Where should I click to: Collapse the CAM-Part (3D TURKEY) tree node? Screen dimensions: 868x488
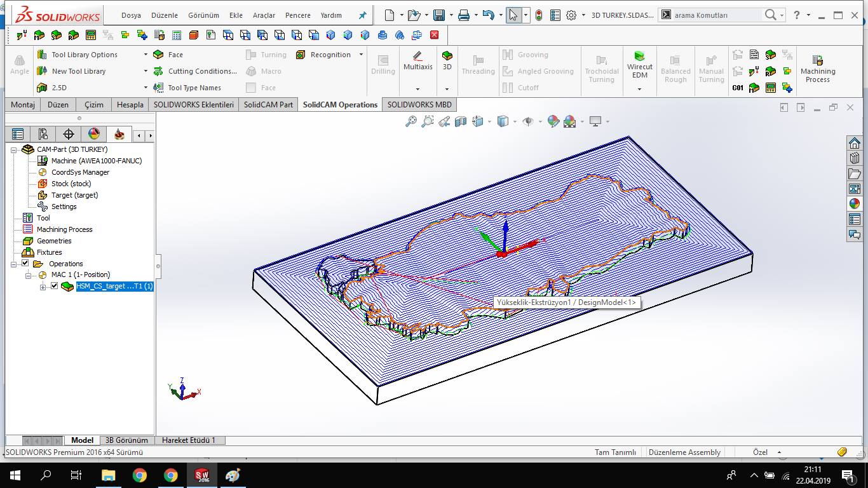pos(14,149)
